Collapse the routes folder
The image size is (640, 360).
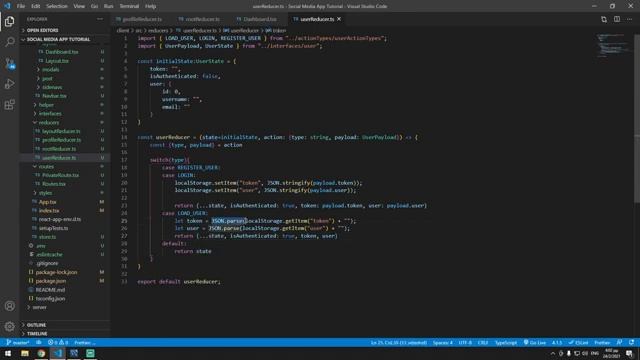[46, 167]
